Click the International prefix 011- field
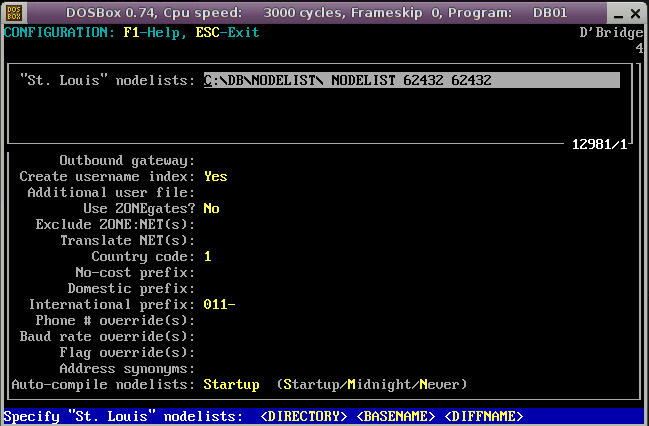The width and height of the screenshot is (649, 426). (x=219, y=304)
